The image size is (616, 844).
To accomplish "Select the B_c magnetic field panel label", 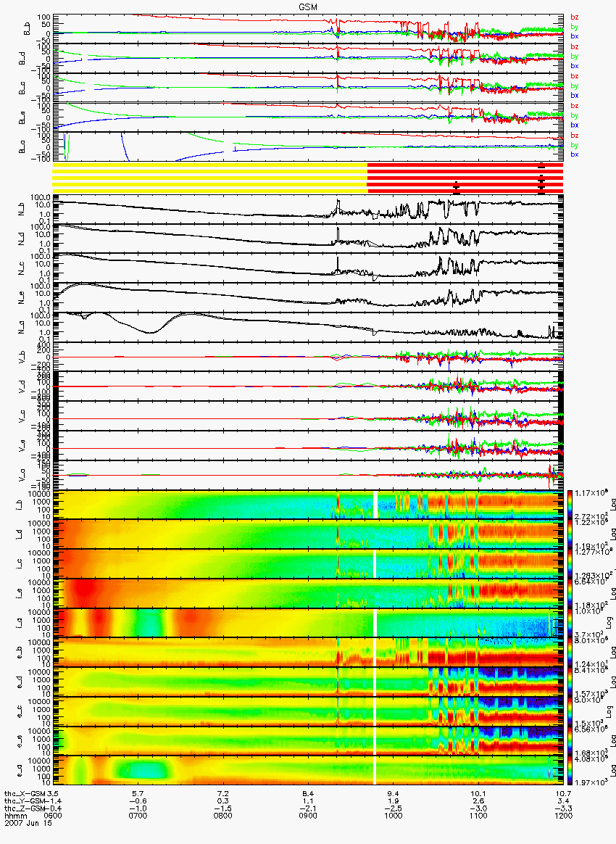I will click(22, 88).
